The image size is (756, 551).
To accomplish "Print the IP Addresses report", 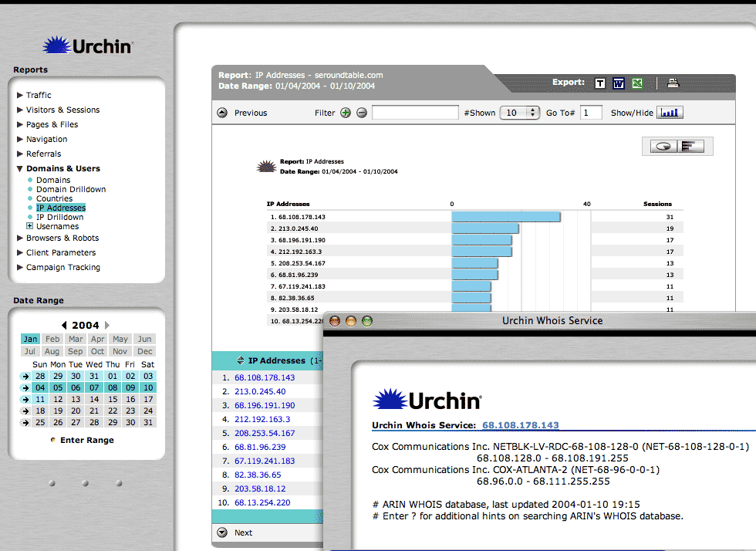I will point(673,83).
